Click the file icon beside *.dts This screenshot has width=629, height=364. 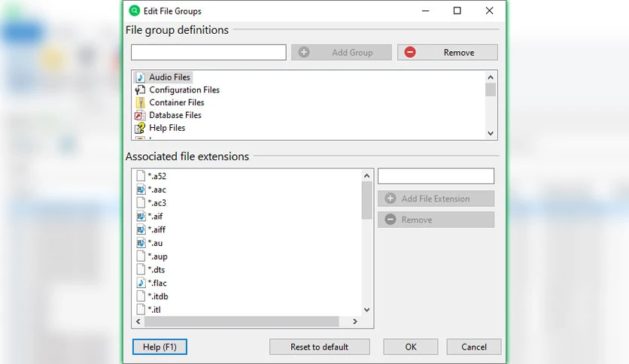click(x=141, y=269)
